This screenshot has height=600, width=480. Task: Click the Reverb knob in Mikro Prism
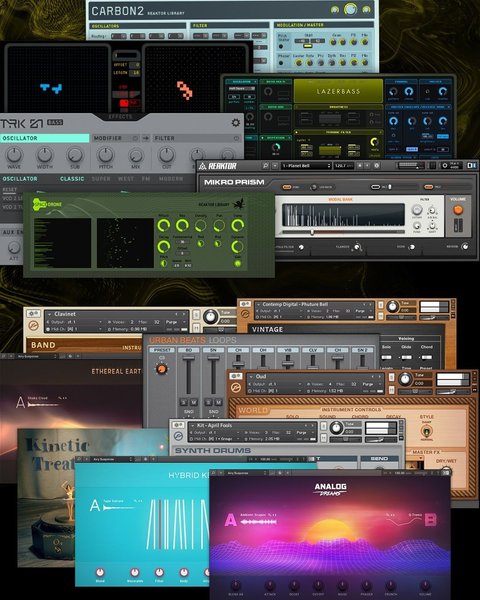point(465,246)
